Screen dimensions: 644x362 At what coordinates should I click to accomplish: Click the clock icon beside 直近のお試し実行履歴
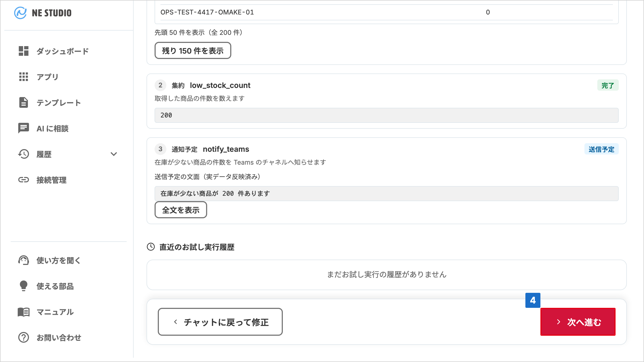pos(151,247)
